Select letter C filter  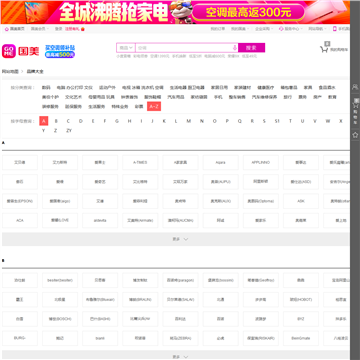pos(68,121)
